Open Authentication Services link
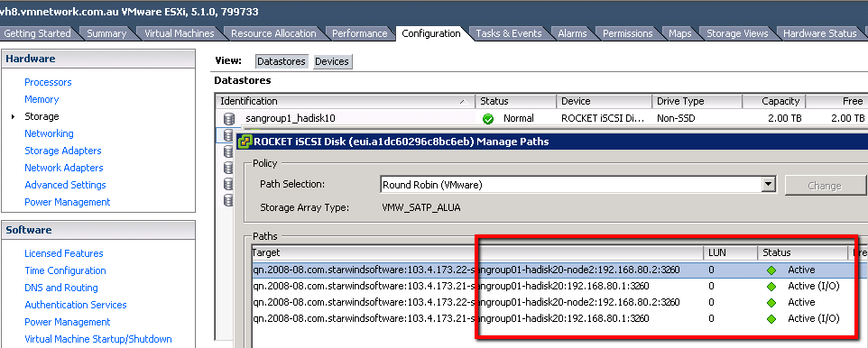The image size is (868, 348). tap(75, 305)
